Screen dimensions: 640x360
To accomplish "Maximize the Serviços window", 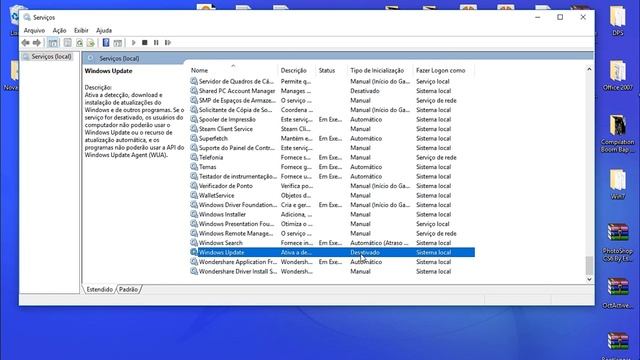I will point(560,17).
